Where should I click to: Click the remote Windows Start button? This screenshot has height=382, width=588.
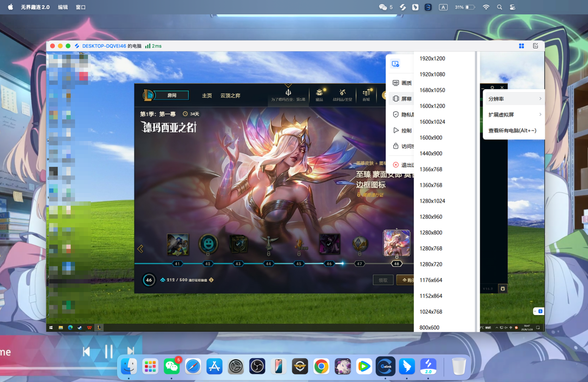51,328
